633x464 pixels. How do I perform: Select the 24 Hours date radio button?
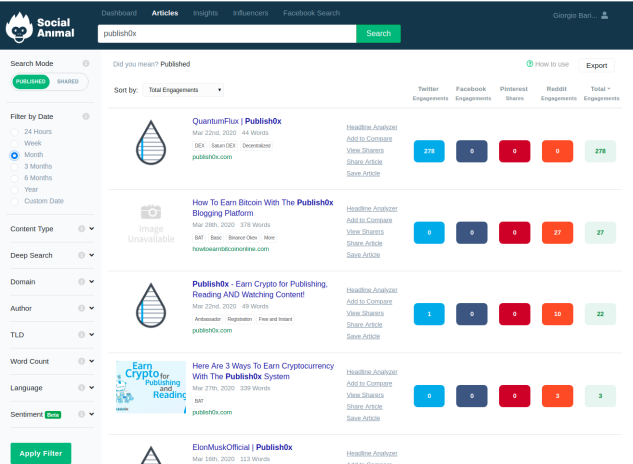click(15, 132)
